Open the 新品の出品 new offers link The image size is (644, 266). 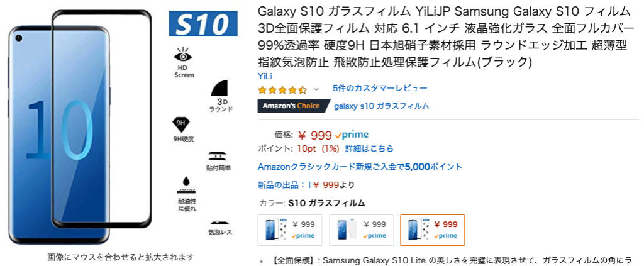tap(306, 185)
